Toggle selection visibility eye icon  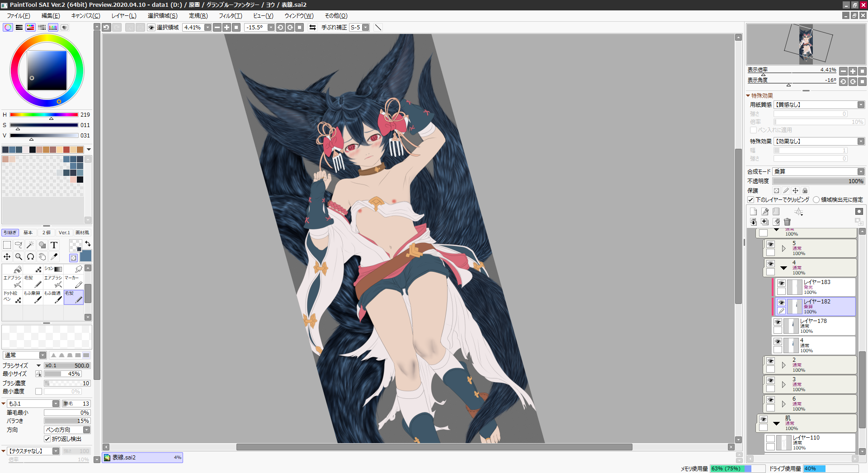click(x=151, y=28)
